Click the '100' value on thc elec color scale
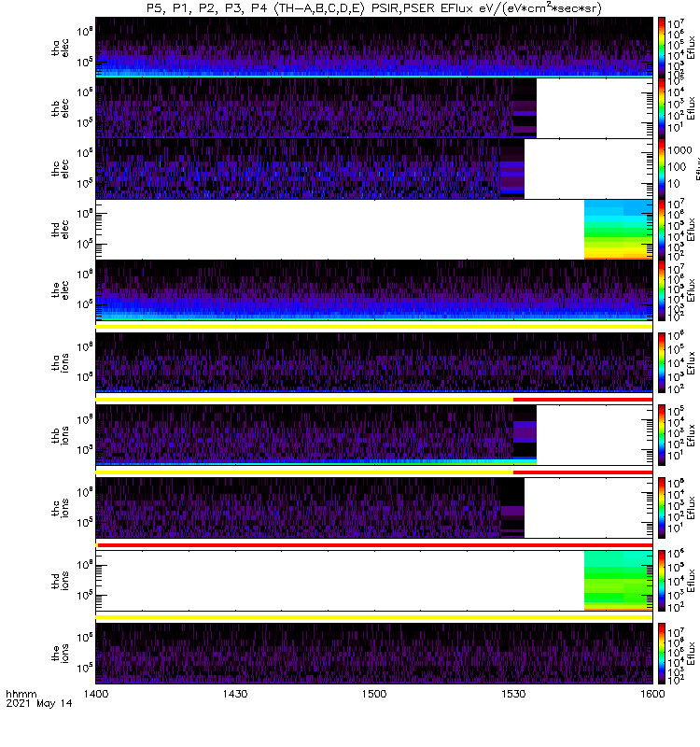700x747 pixels. pos(677,167)
